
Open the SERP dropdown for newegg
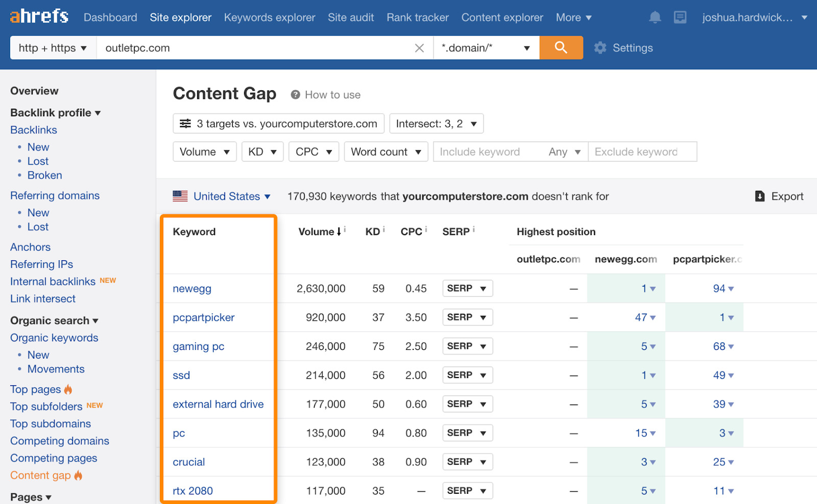click(x=468, y=288)
